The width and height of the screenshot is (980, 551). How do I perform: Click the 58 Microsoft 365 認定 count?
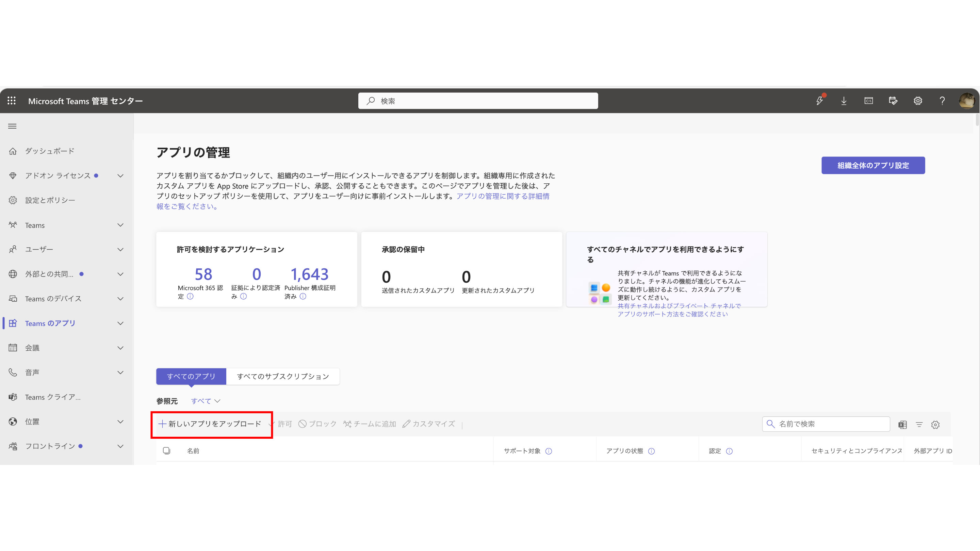pyautogui.click(x=203, y=274)
